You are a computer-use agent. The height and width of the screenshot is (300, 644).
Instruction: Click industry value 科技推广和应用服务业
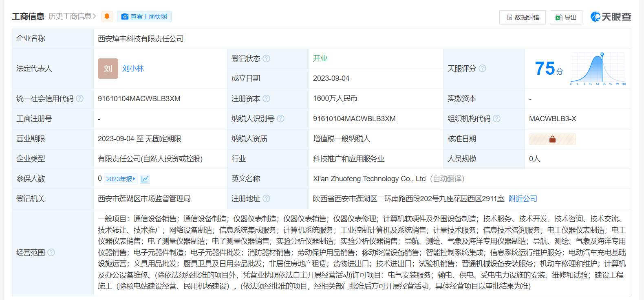coord(349,159)
